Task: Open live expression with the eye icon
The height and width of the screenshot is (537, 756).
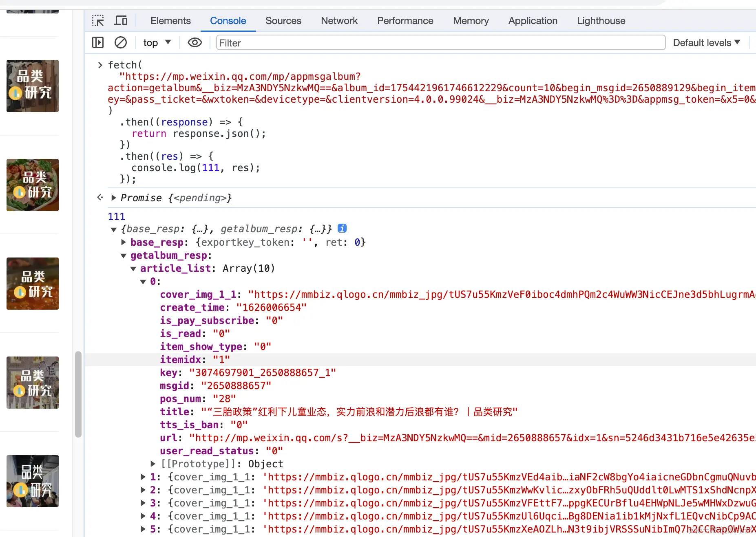Action: tap(195, 42)
